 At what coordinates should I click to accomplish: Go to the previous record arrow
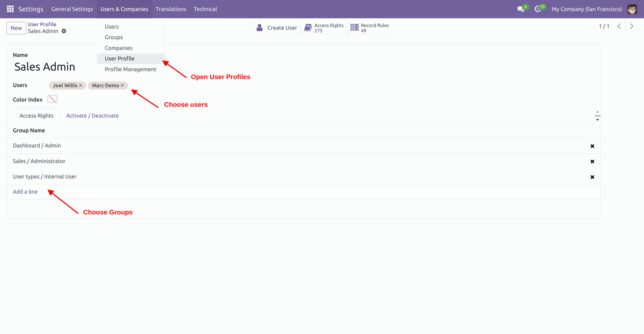coord(619,26)
